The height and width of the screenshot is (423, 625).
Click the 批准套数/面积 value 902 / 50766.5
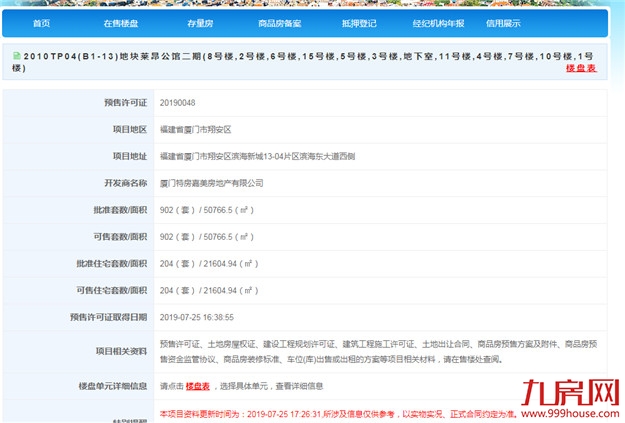point(206,210)
